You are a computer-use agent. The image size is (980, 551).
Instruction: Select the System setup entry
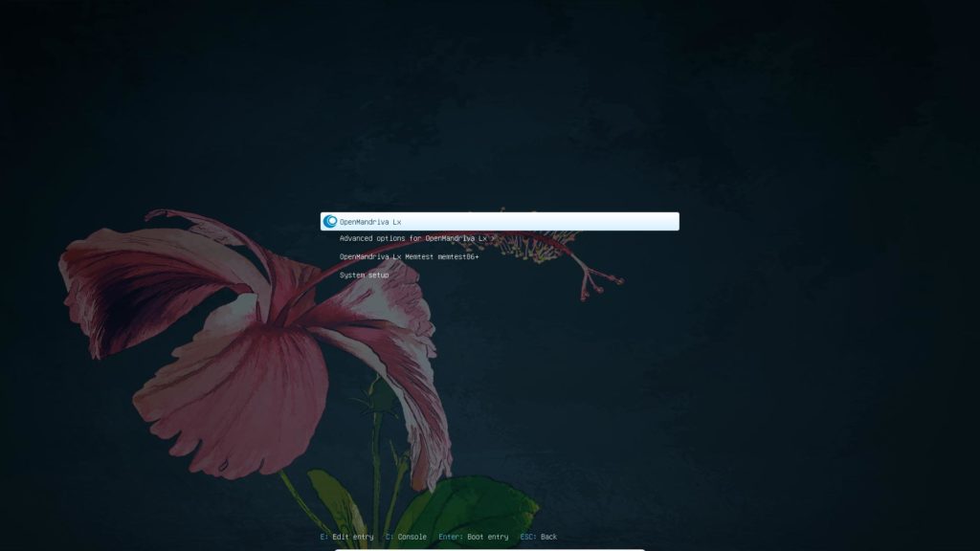click(364, 275)
